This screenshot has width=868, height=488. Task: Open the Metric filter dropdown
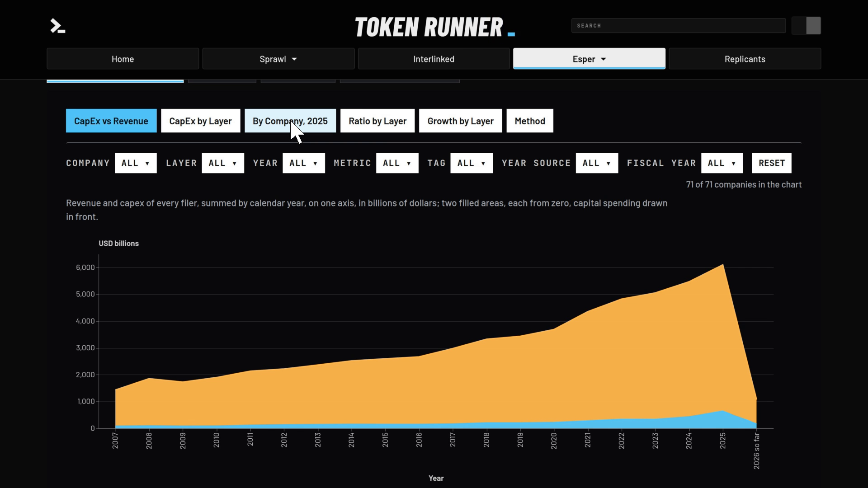[x=397, y=163]
